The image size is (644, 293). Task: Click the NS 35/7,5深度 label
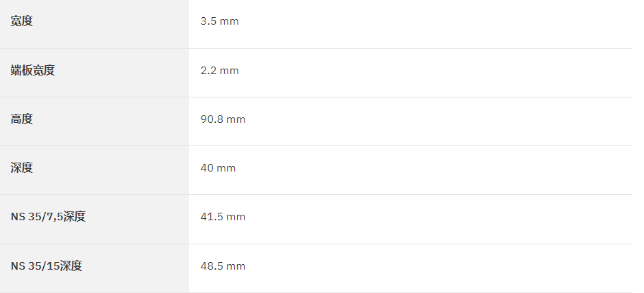(48, 216)
